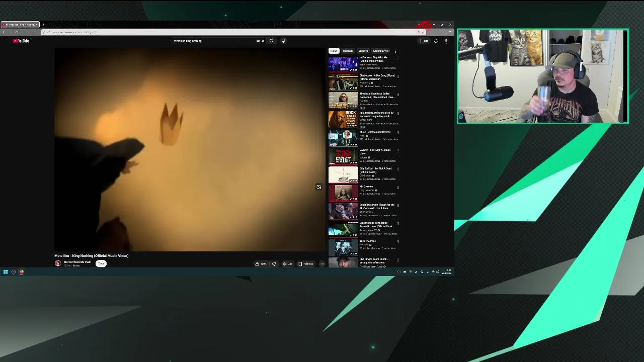This screenshot has height=362, width=644.
Task: Click the Create plus button
Action: point(424,41)
